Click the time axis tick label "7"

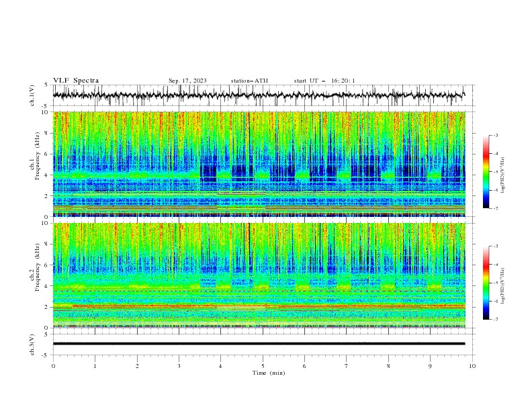click(347, 366)
